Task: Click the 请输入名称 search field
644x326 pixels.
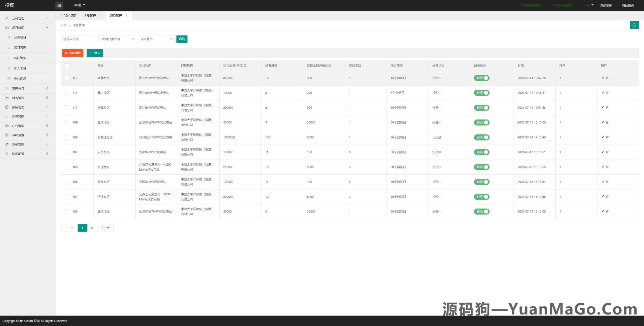Action: 79,39
